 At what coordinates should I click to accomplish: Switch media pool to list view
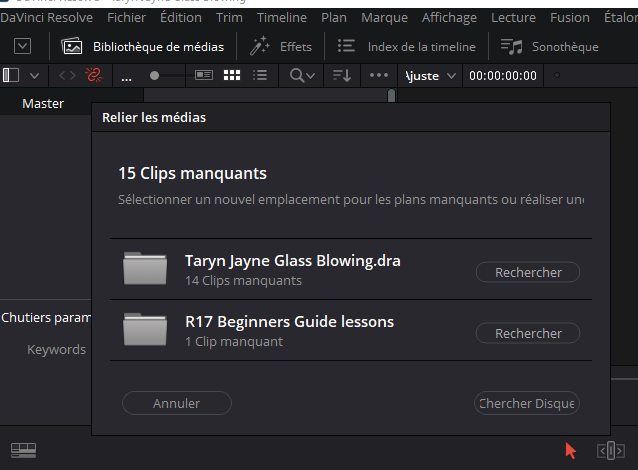(x=260, y=75)
